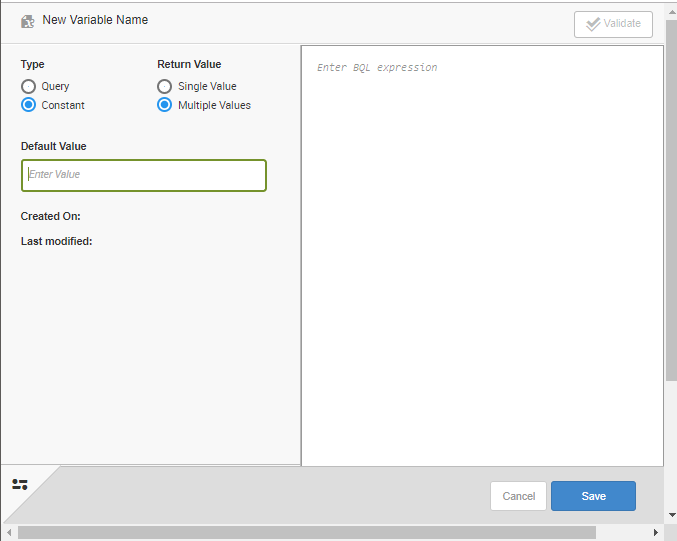This screenshot has height=541, width=677.
Task: Choose Single Value return option
Action: click(x=165, y=87)
